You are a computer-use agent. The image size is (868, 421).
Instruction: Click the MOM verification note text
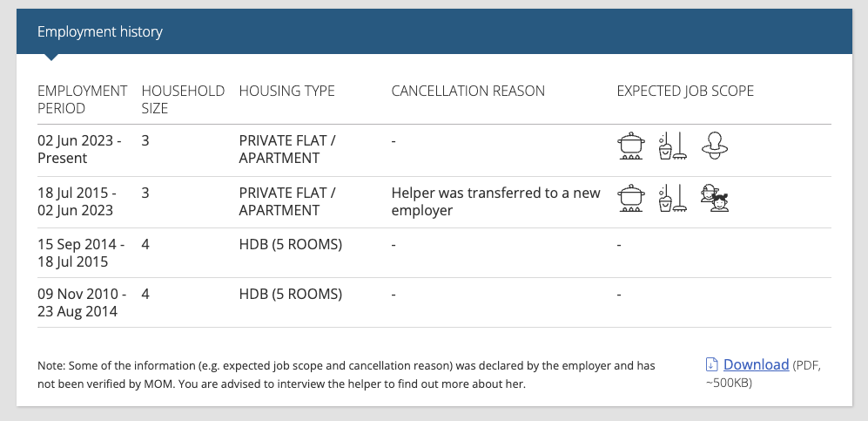[347, 375]
